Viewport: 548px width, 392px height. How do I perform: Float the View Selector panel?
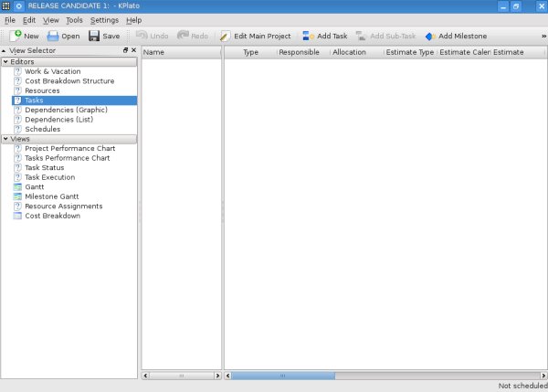tap(126, 51)
